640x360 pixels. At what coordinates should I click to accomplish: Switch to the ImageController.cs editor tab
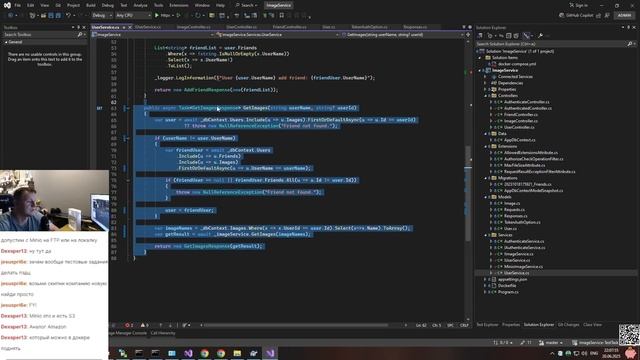pos(193,27)
